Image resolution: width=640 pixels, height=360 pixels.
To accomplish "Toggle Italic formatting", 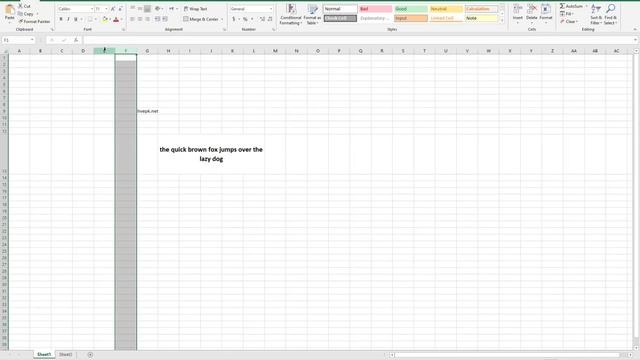I will [x=68, y=19].
